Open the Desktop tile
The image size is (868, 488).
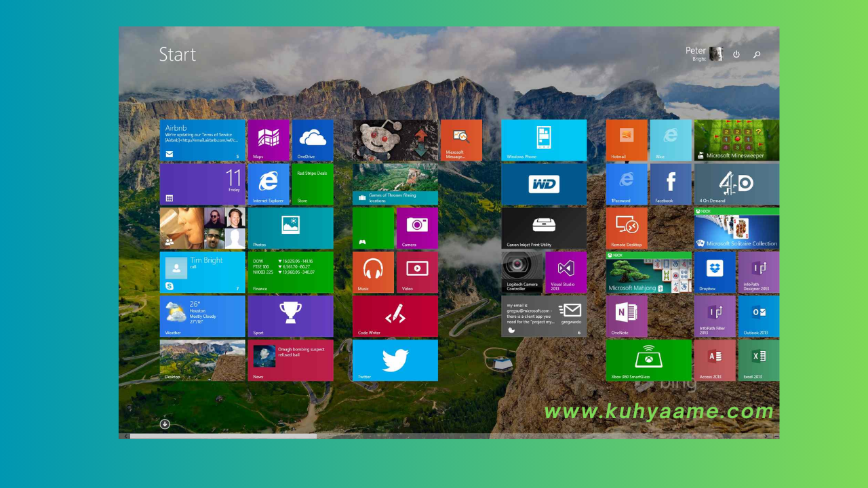click(x=202, y=361)
